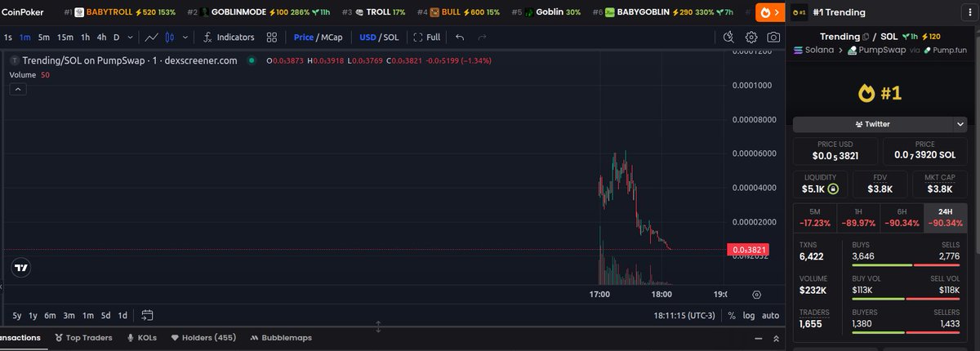980x351 pixels.
Task: Expand the Twitter links dropdown chevron
Action: [960, 124]
